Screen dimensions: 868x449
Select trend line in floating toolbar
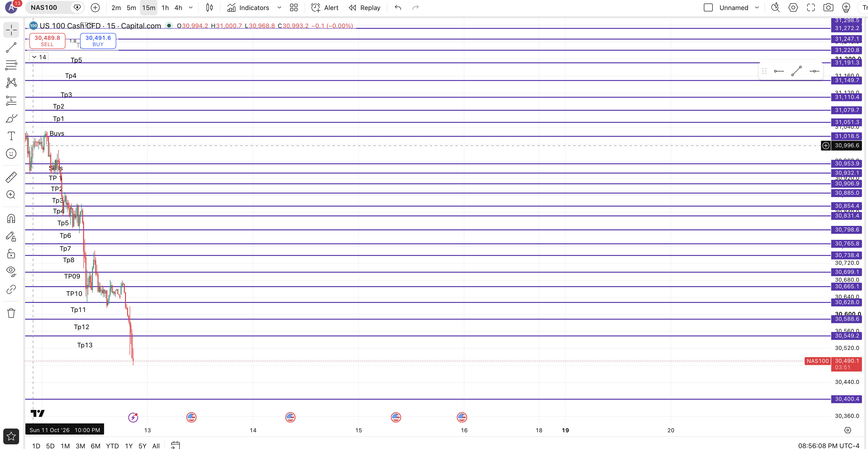[797, 71]
